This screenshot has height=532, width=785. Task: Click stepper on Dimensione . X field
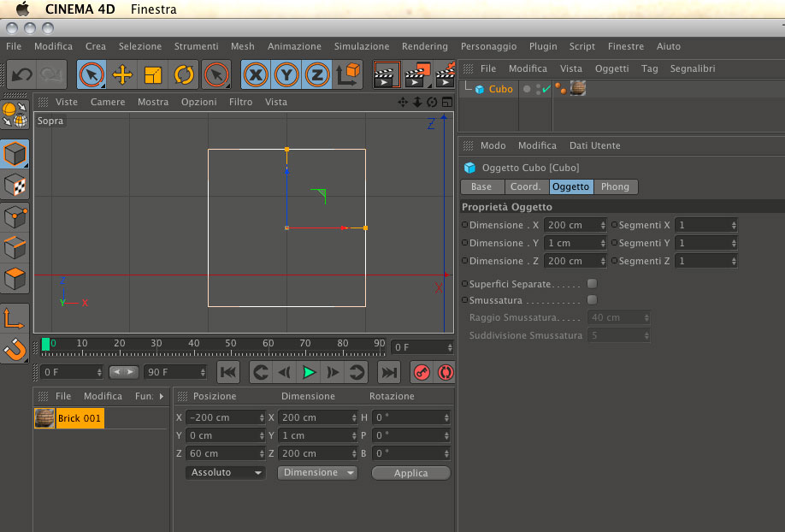click(603, 226)
